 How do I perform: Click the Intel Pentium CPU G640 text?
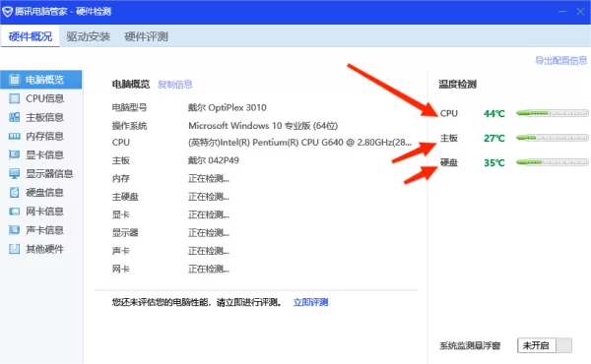(x=300, y=143)
